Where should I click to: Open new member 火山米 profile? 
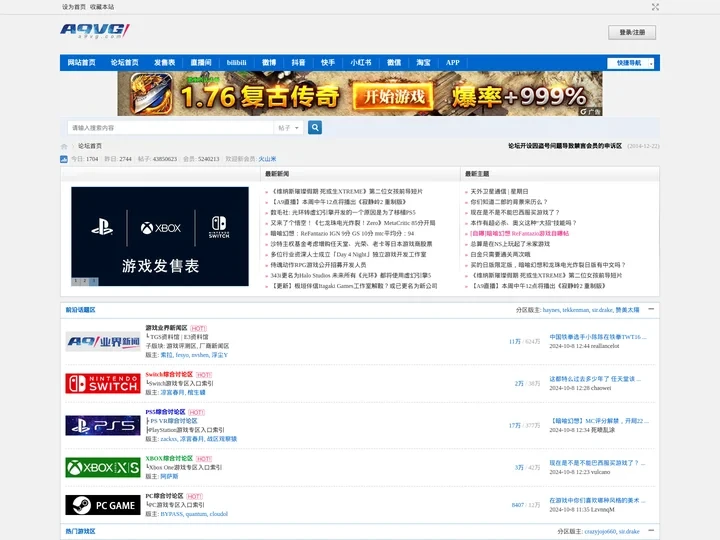[x=267, y=159]
